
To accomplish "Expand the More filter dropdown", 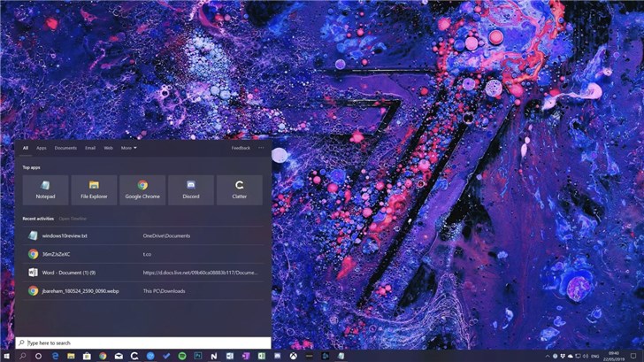I will [x=129, y=148].
